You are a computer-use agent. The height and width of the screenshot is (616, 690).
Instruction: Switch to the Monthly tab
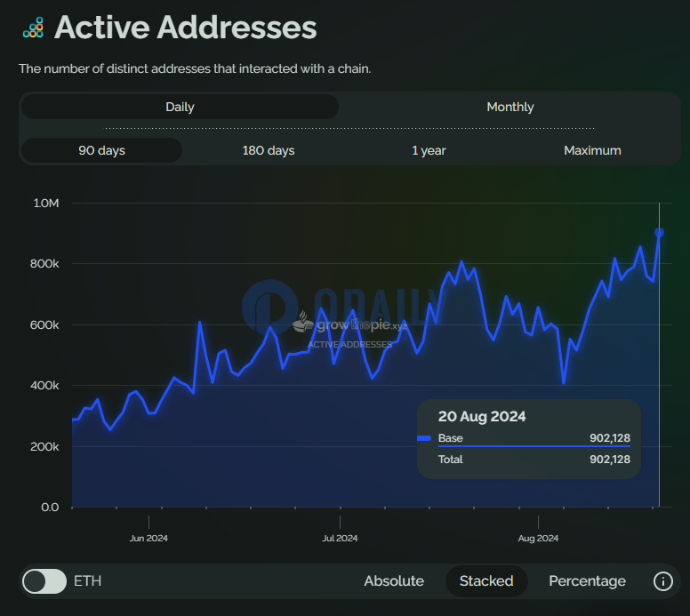(x=510, y=107)
